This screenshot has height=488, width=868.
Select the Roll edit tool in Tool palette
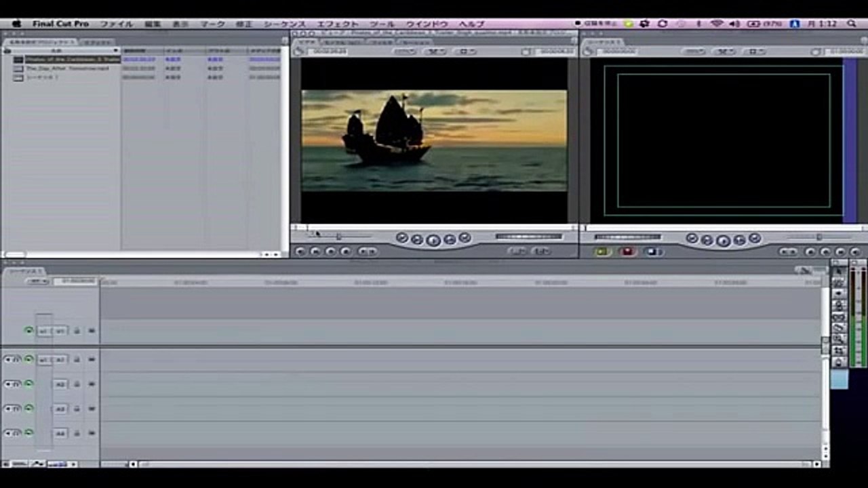[839, 306]
